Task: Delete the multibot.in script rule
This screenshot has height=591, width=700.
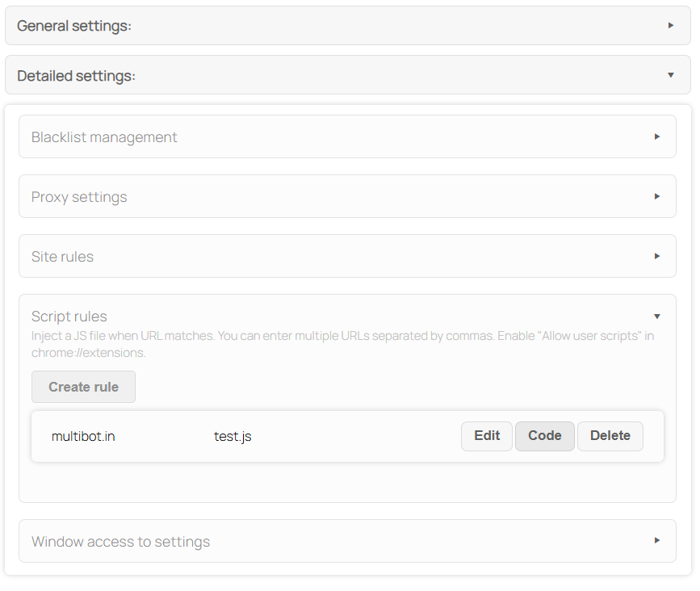Action: pos(610,436)
